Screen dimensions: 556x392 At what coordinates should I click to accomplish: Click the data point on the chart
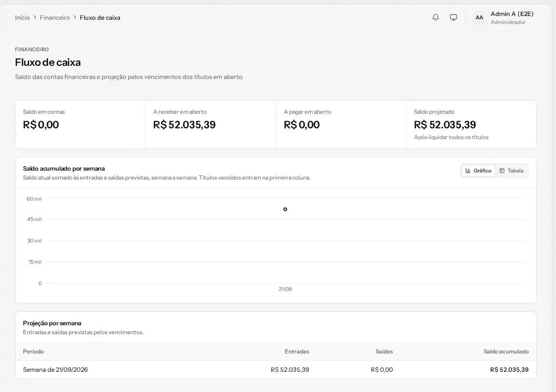pos(285,209)
